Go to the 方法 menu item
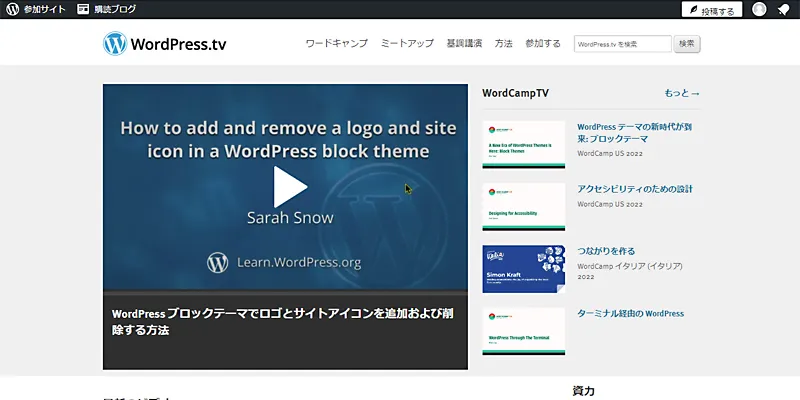800x400 pixels. 503,44
